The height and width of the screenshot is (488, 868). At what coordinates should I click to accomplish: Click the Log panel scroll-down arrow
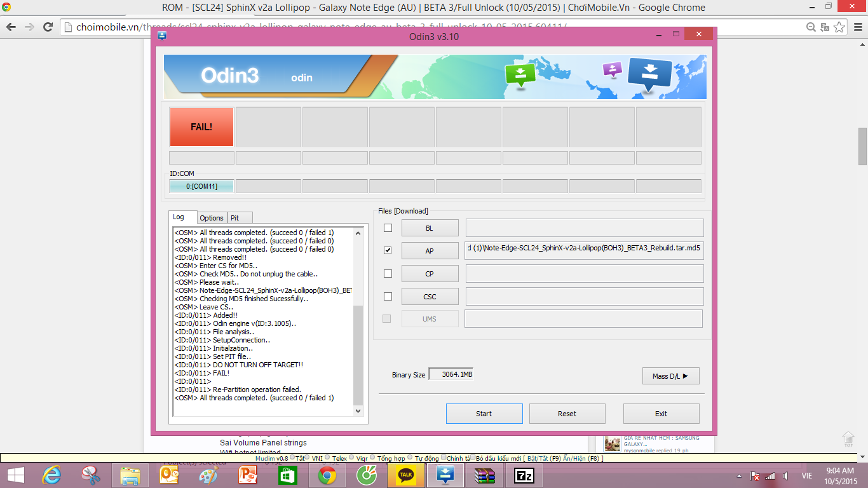(358, 411)
